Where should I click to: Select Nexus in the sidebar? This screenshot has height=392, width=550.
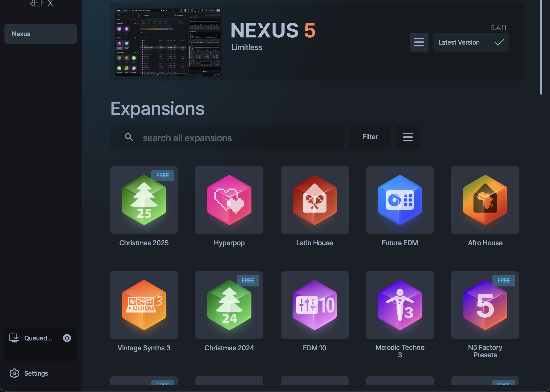(x=40, y=34)
